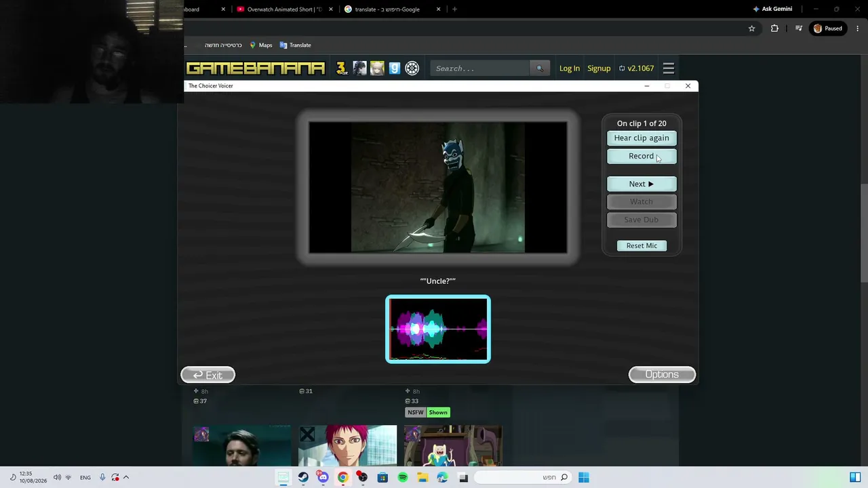Open Steam from the taskbar
The image size is (868, 488).
303,478
